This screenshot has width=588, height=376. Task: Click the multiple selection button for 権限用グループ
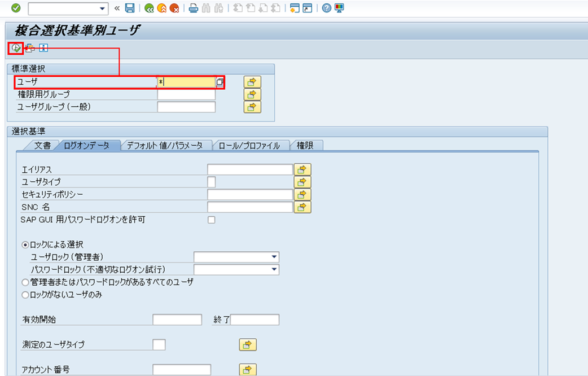click(x=251, y=94)
